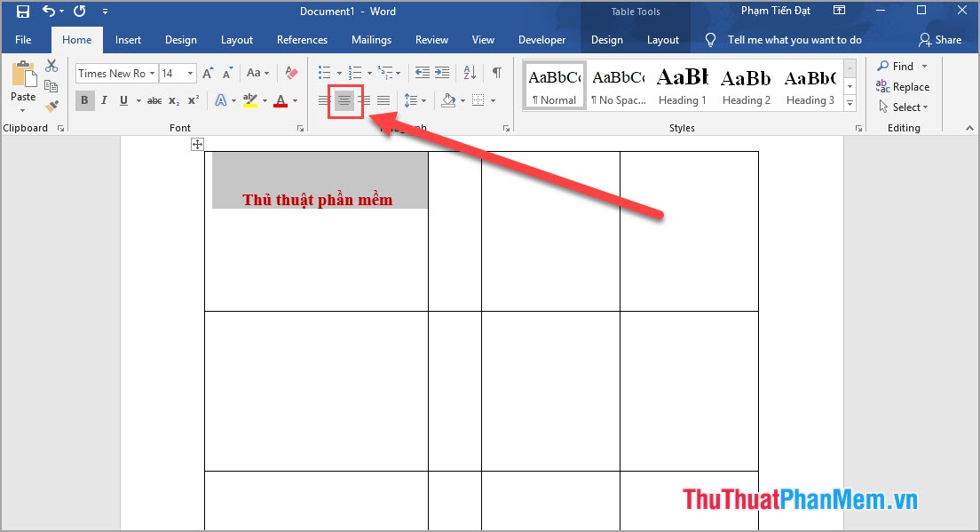Increase paragraph indent

[x=442, y=73]
